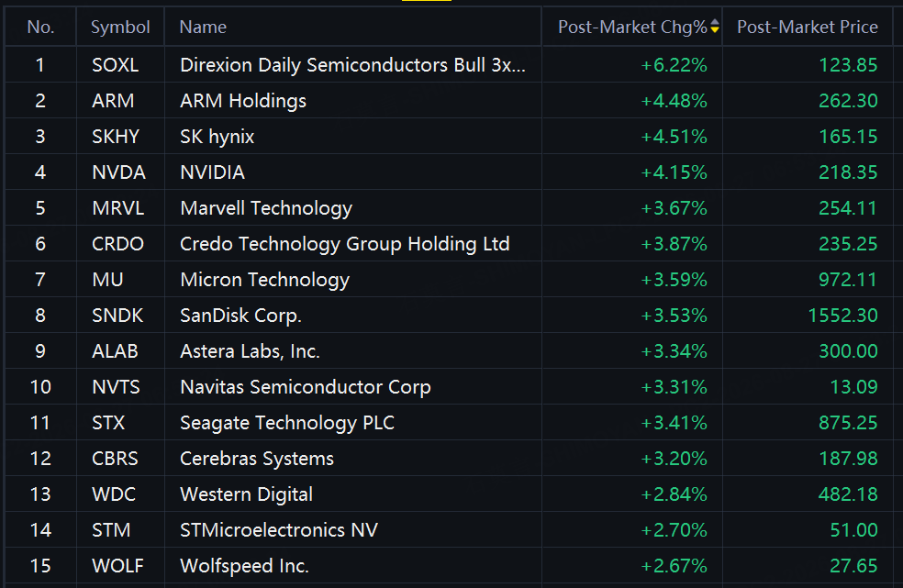Select ARM Holdings in the list
This screenshot has height=588, width=903.
pos(243,101)
